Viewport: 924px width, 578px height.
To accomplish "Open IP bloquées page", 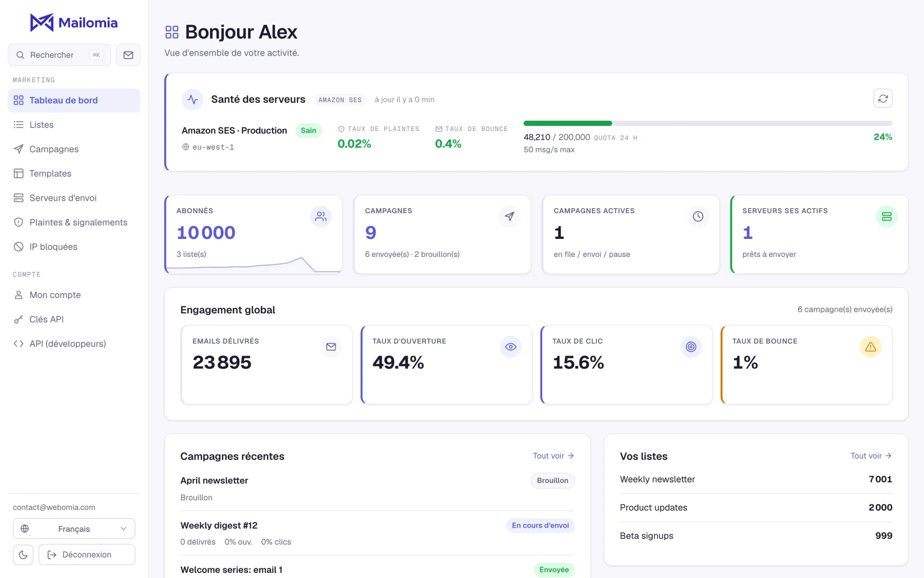I will (x=74, y=247).
